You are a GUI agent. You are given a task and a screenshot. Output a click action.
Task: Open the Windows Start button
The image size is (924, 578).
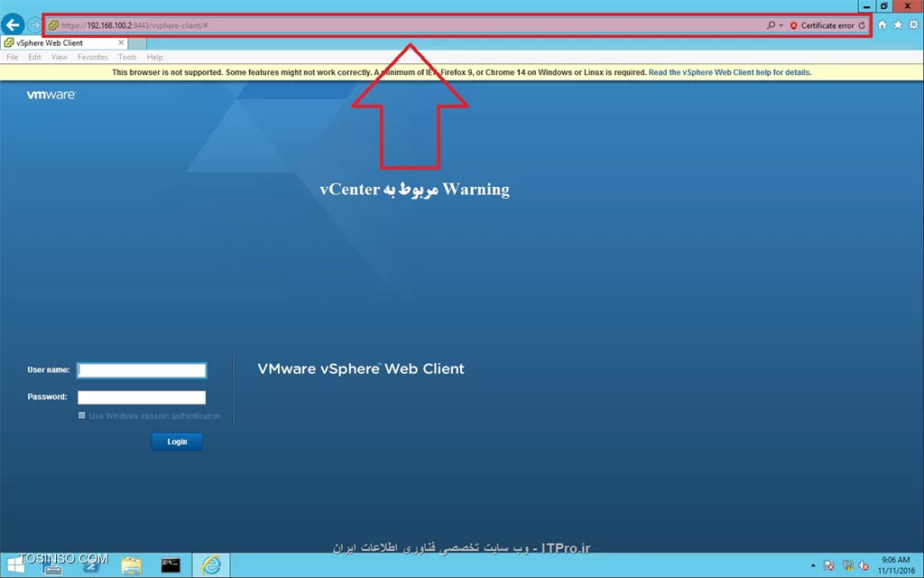click(14, 565)
